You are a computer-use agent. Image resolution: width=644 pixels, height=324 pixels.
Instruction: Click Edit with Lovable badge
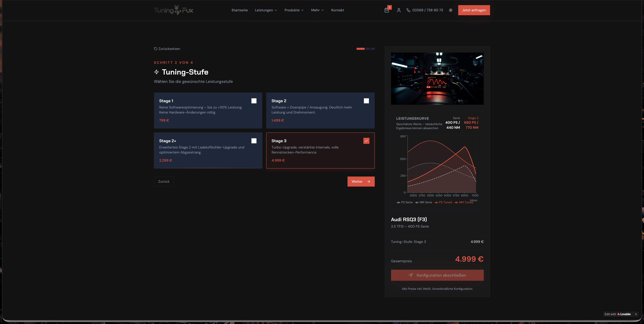[x=617, y=314]
